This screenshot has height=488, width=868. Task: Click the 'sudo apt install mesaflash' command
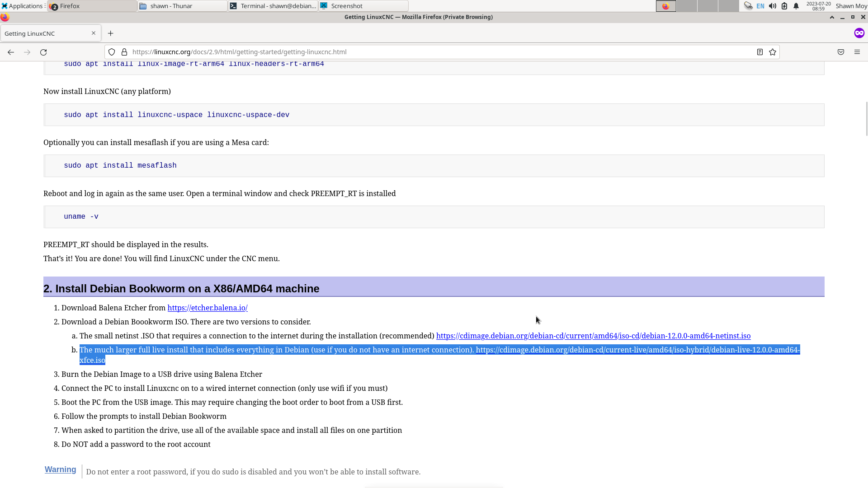pyautogui.click(x=120, y=166)
